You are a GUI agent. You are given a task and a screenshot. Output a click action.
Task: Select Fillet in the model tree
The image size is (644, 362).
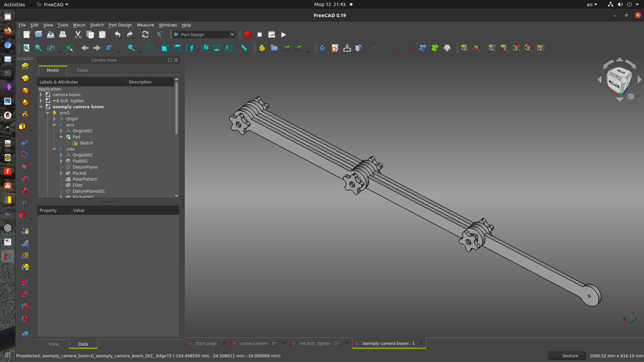tap(77, 185)
